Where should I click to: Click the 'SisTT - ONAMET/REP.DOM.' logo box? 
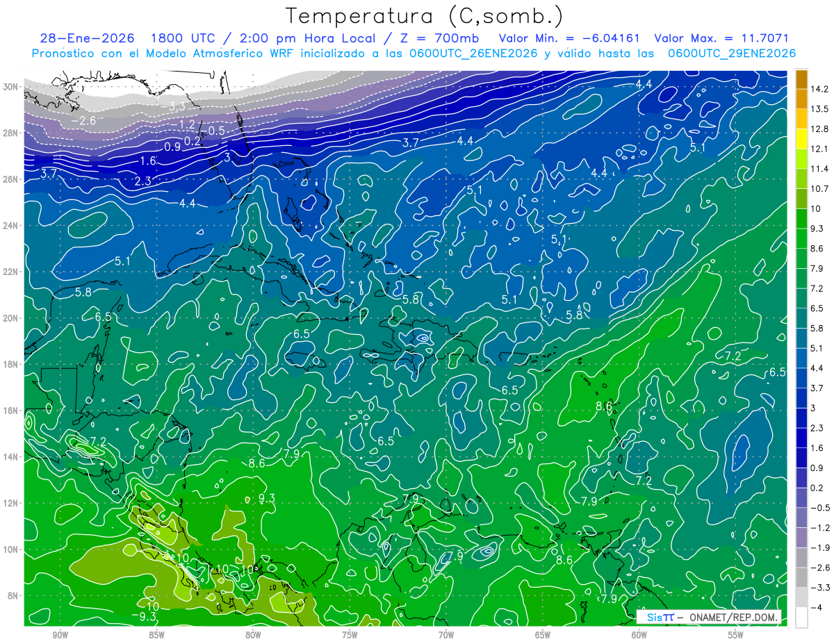click(x=710, y=617)
